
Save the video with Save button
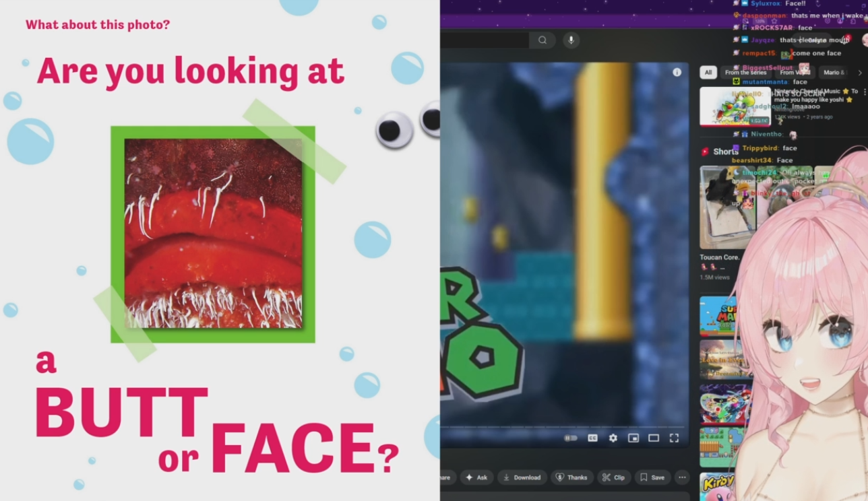(x=652, y=477)
